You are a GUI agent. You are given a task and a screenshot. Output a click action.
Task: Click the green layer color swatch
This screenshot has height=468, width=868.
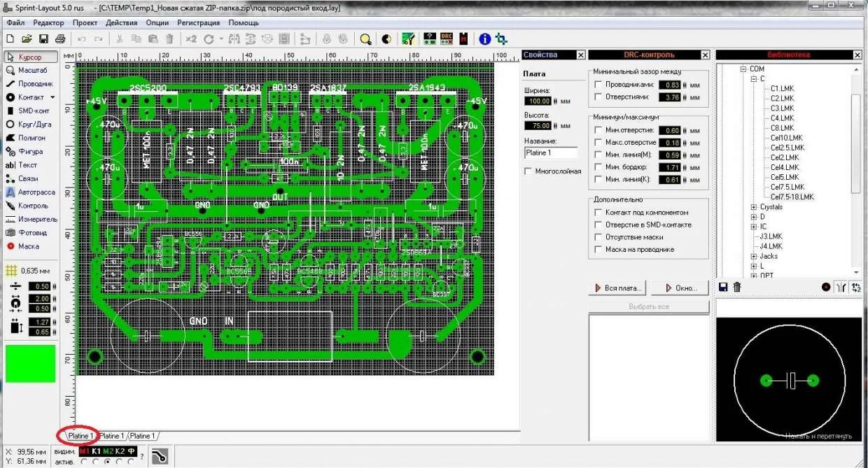pos(30,364)
